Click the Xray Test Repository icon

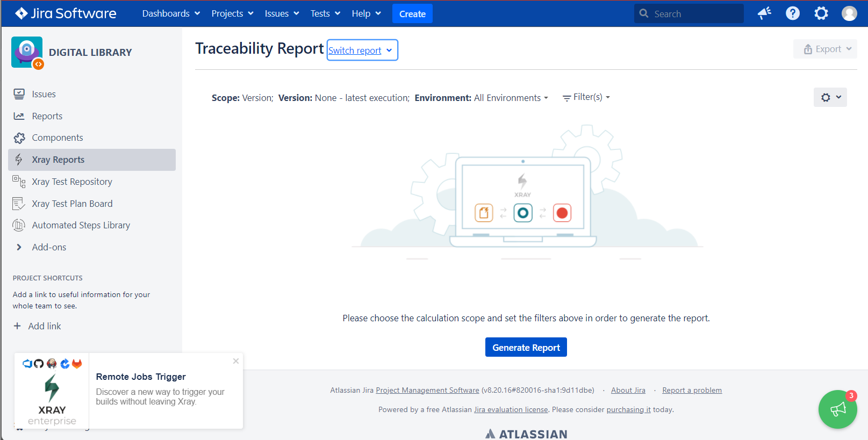[19, 182]
